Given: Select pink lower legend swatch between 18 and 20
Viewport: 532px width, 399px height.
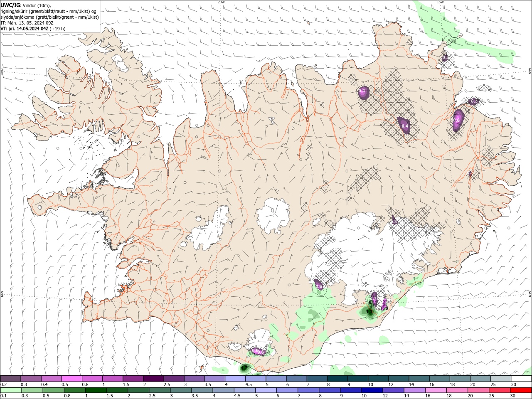Looking at the screenshot, I should coord(457,390).
